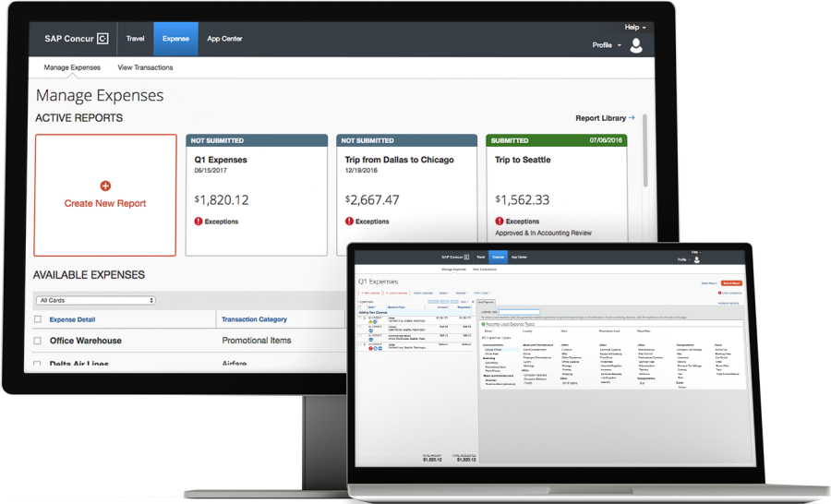831x504 pixels.
Task: Focus the Expense Type field on the laptop
Action: (x=518, y=312)
